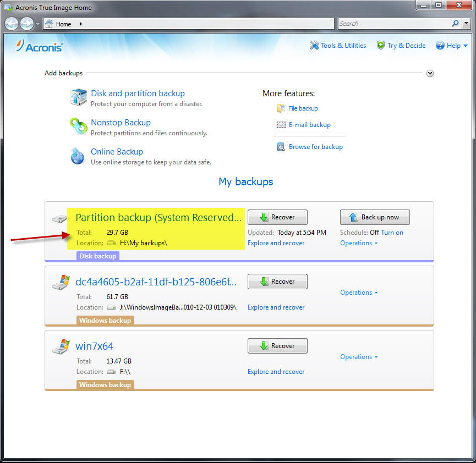Screen dimensions: 476x463
Task: Click the Forward navigation arrow
Action: (x=27, y=24)
